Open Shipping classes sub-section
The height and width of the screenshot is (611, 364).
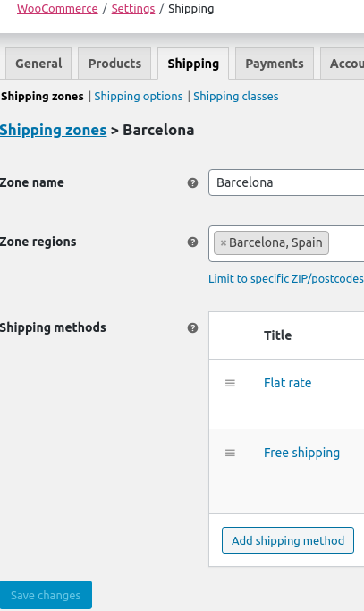coord(236,97)
